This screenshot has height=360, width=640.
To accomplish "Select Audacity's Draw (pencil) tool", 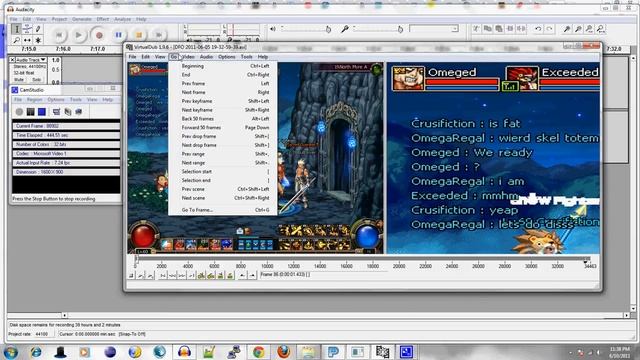I will 38,29.
